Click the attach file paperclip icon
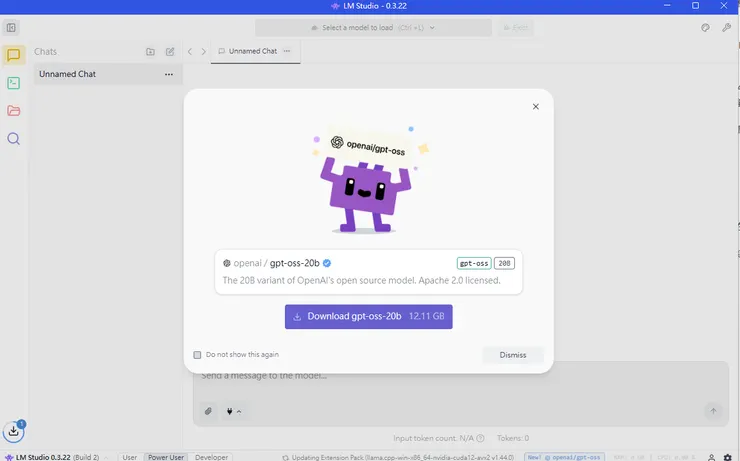 [x=208, y=411]
